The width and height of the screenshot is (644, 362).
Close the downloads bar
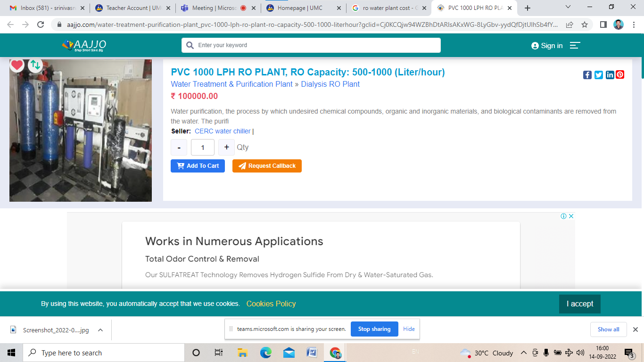tap(635, 329)
